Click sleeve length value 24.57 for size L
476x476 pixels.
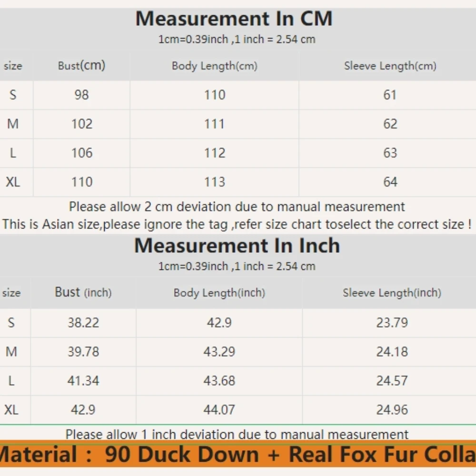point(392,381)
